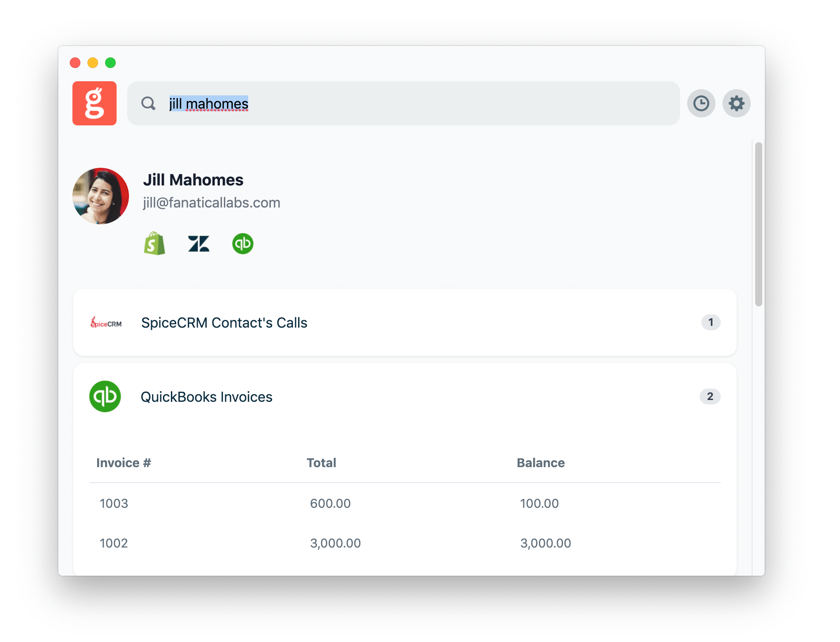Collapse the QuickBooks Invoices section
This screenshot has width=840, height=642.
[206, 397]
